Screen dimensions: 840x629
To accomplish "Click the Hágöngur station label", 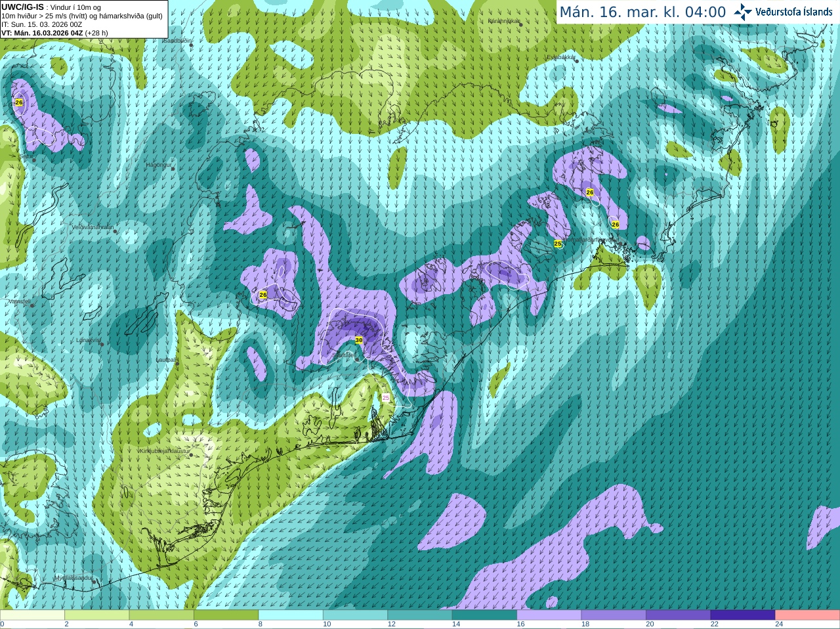I will 159,165.
